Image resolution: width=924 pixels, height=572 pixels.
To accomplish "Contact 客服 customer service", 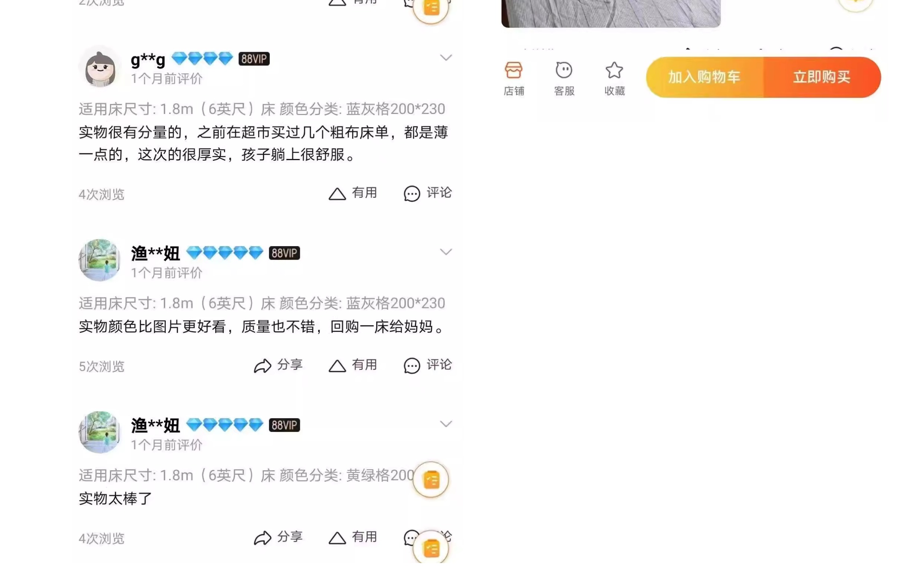I will click(564, 79).
